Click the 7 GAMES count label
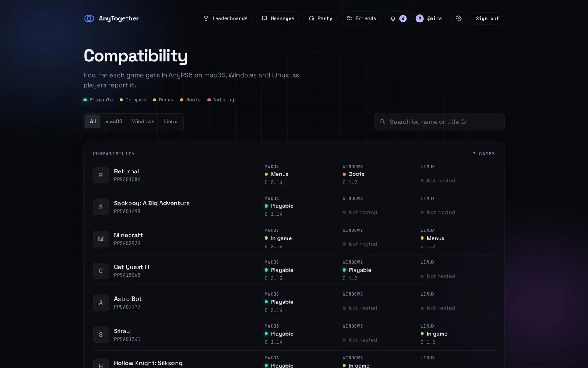588x368 pixels. pyautogui.click(x=484, y=154)
